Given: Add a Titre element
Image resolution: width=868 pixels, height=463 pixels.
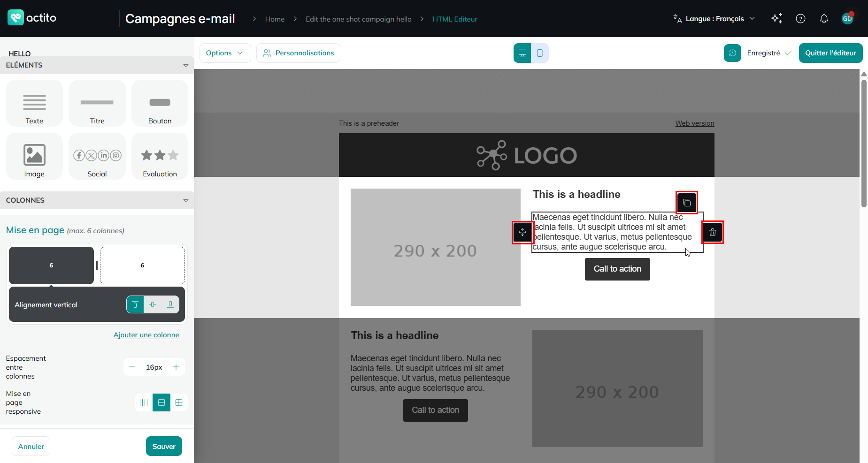Looking at the screenshot, I should (97, 103).
